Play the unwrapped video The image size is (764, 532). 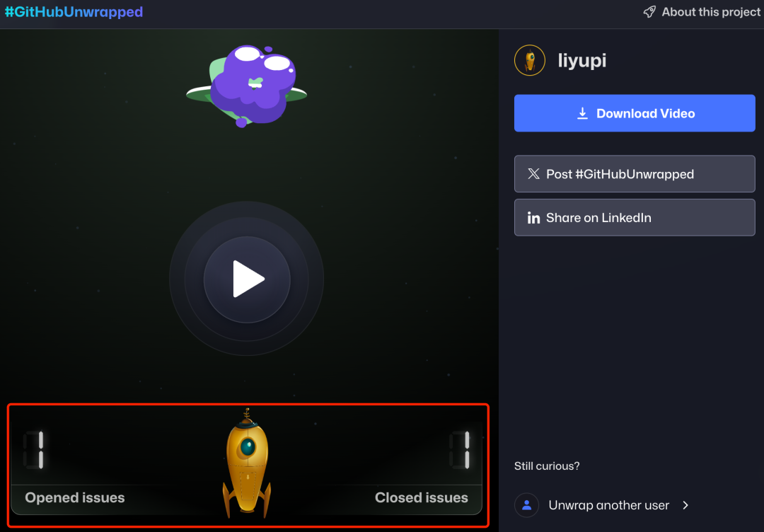click(247, 279)
